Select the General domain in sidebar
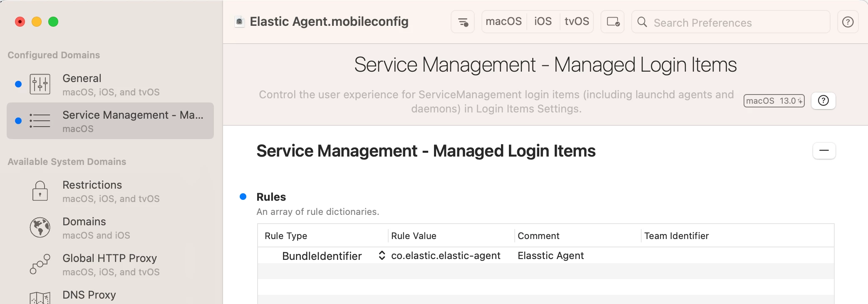 point(110,85)
